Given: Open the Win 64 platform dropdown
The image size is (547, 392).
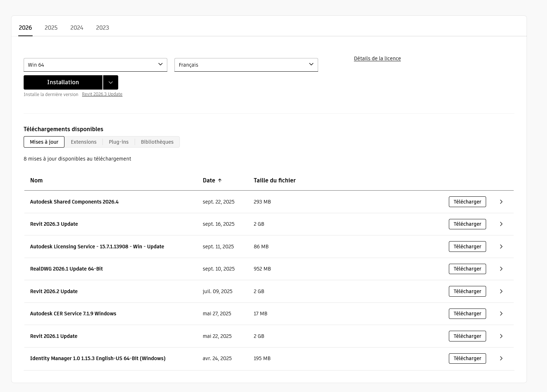Looking at the screenshot, I should pyautogui.click(x=95, y=65).
